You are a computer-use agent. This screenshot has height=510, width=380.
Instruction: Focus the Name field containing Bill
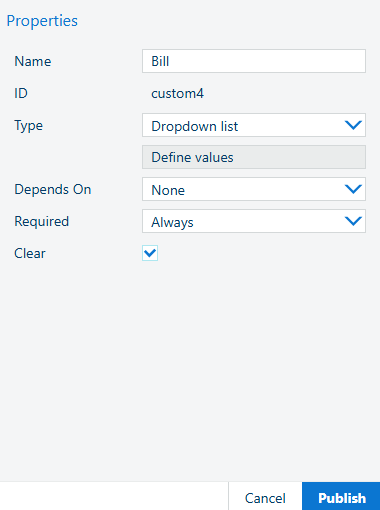pos(254,61)
